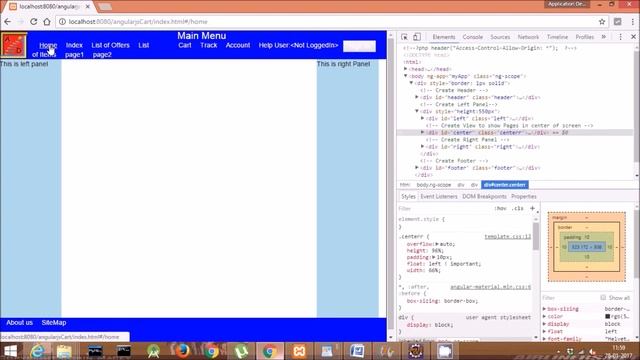Click the site logo image in header
Screen dimensions: 640x360
coord(14,45)
